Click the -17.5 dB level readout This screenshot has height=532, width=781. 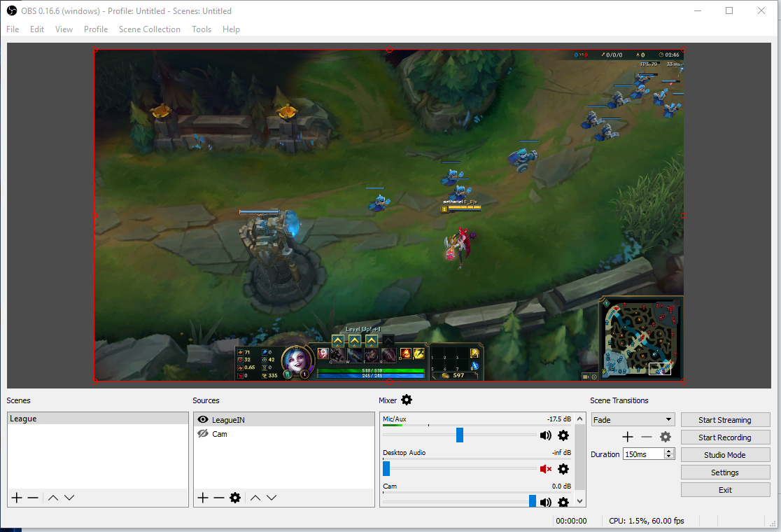tap(559, 419)
